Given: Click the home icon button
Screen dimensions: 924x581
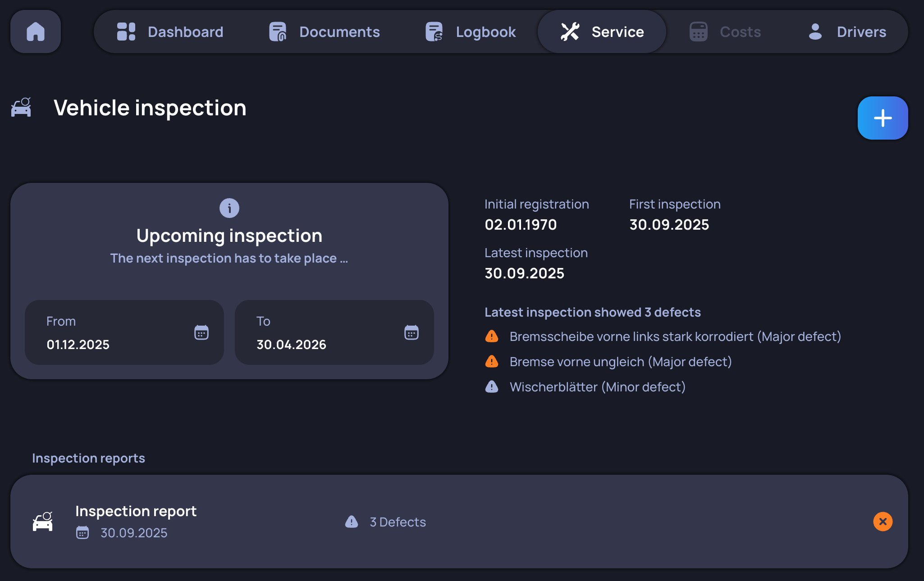Looking at the screenshot, I should tap(36, 32).
